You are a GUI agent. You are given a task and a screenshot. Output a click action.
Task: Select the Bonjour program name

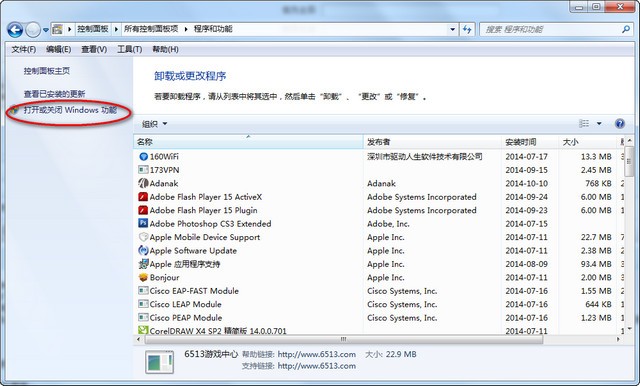tap(164, 277)
